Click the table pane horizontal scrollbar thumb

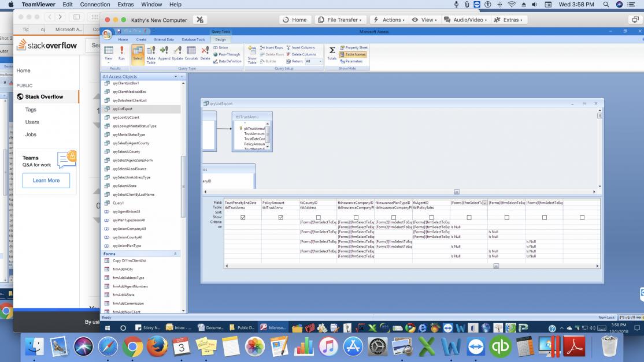(456, 192)
